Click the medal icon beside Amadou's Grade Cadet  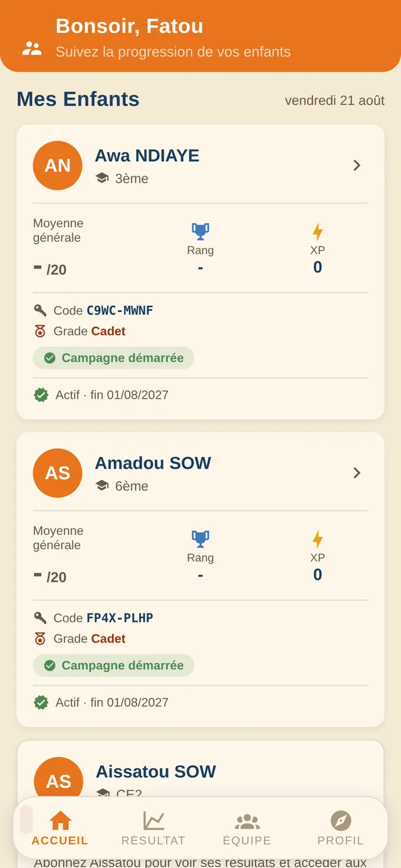41,639
